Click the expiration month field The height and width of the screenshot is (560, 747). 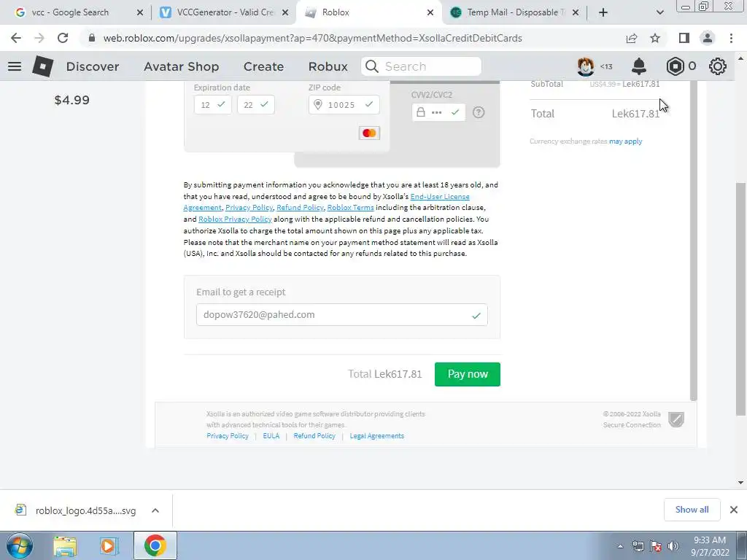click(x=212, y=105)
